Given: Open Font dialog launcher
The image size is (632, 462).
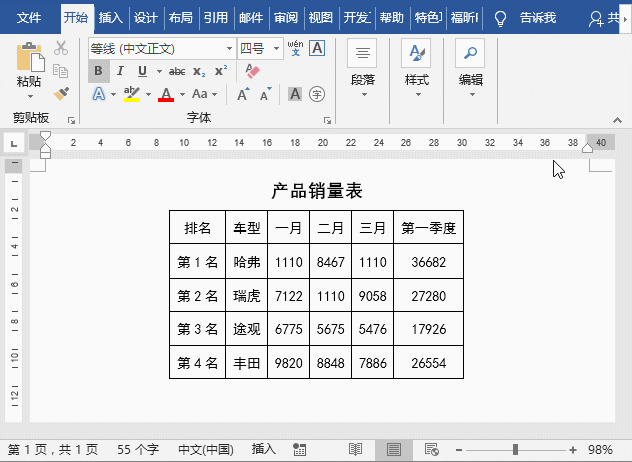Looking at the screenshot, I should (327, 121).
